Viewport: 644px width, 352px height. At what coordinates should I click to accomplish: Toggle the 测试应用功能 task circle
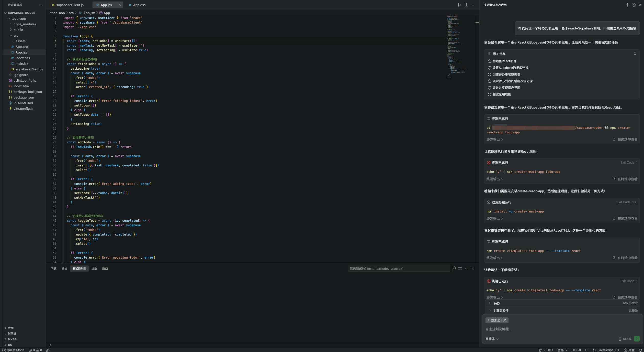tap(489, 94)
